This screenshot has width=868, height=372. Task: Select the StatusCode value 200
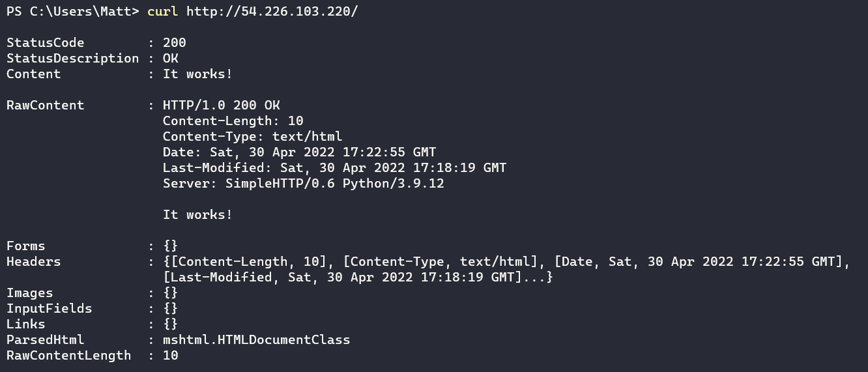(174, 43)
